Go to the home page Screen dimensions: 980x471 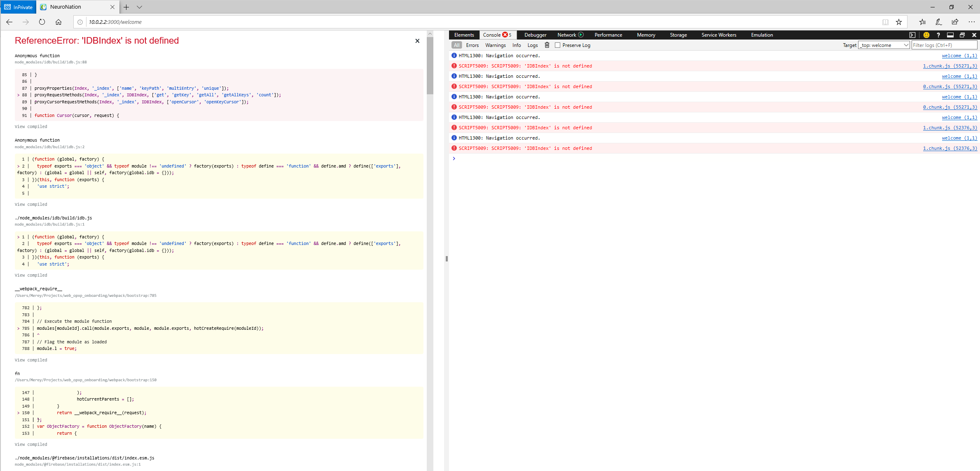[x=58, y=22]
